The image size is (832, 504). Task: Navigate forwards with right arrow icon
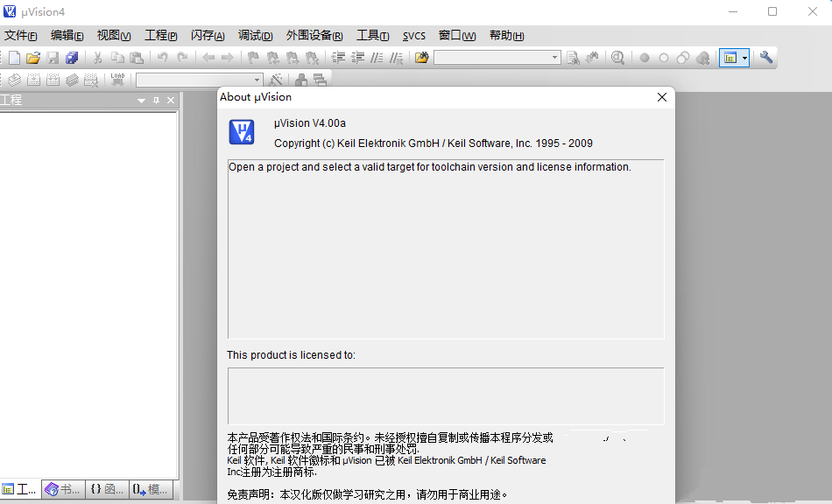[x=227, y=58]
